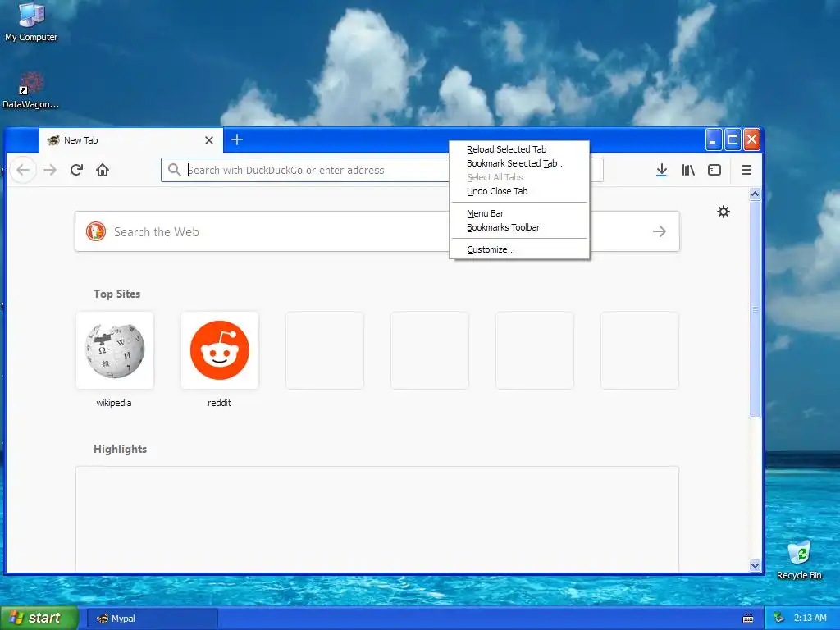The height and width of the screenshot is (630, 840).
Task: Open new tab page settings gear
Action: pyautogui.click(x=724, y=212)
